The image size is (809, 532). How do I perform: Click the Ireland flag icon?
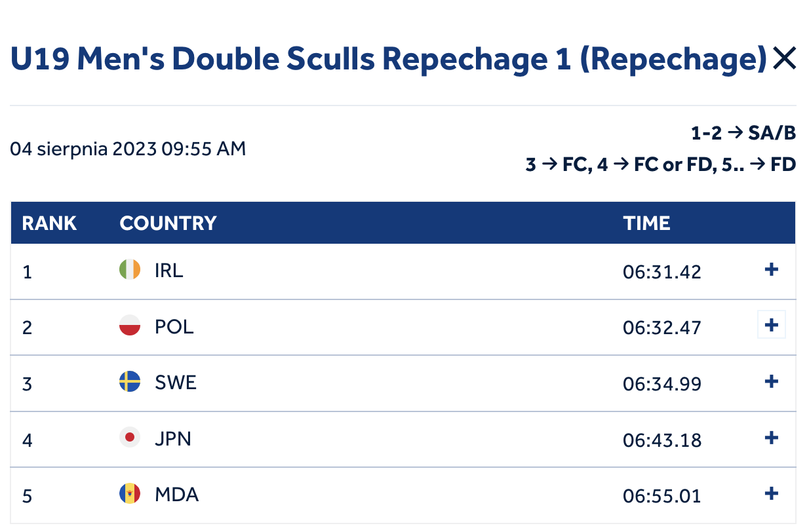click(130, 269)
